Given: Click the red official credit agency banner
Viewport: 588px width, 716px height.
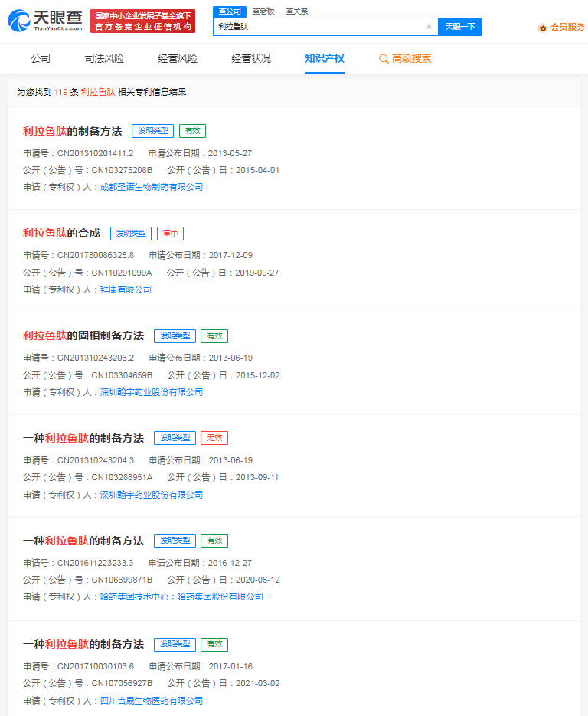Looking at the screenshot, I should (143, 21).
